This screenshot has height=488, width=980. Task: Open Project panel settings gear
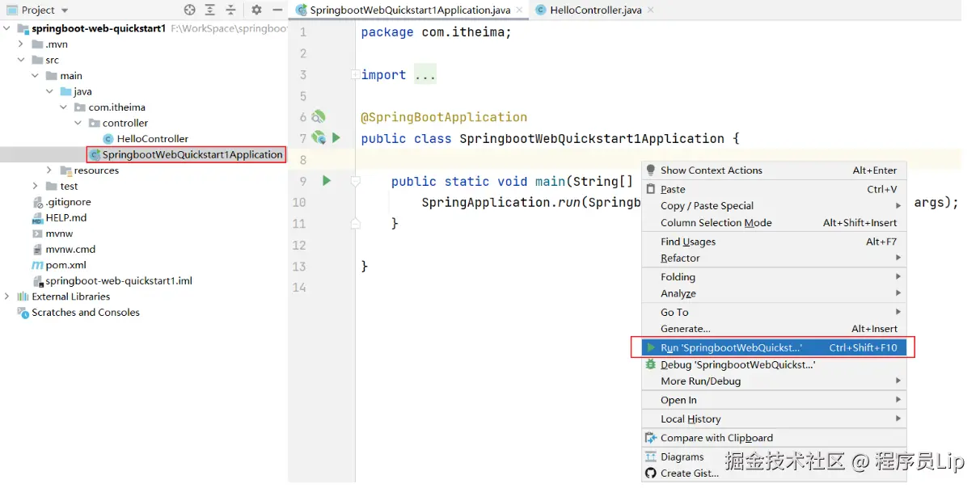256,11
